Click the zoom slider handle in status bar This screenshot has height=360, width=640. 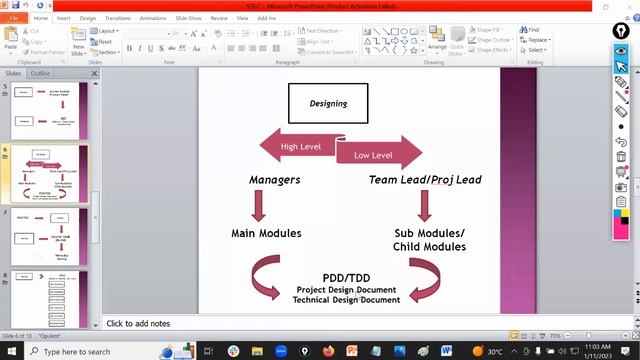588,336
